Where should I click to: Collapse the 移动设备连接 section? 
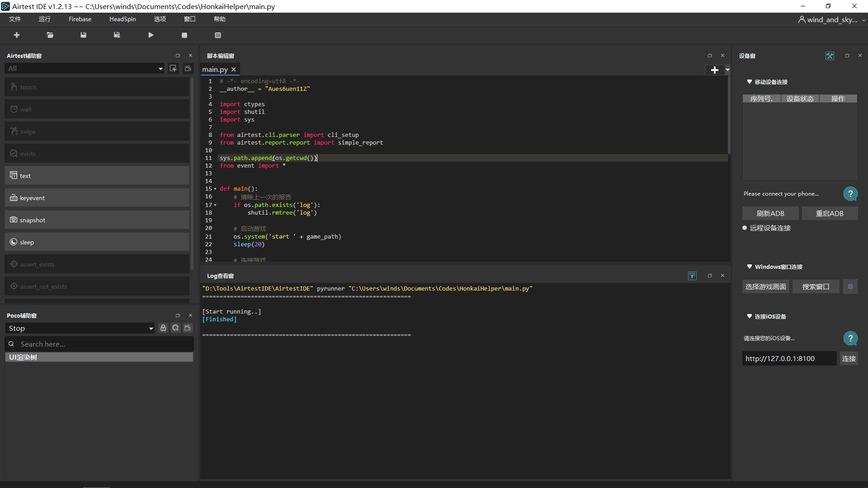point(750,82)
